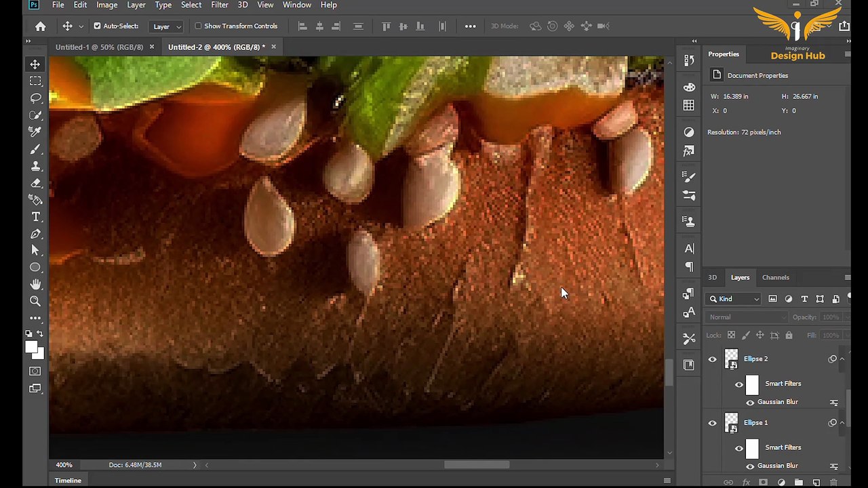The image size is (868, 488).
Task: Select the Eraser tool
Action: coord(35,183)
